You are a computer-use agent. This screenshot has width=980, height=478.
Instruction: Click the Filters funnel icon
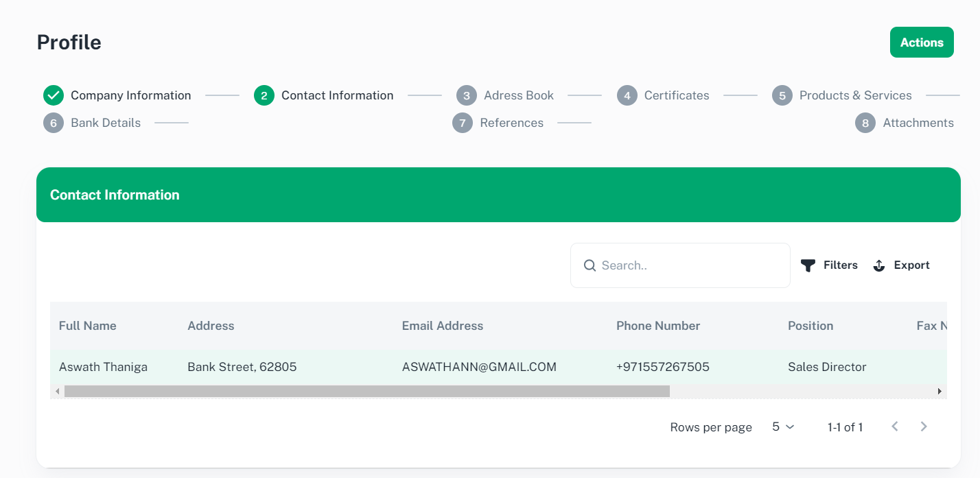click(808, 265)
